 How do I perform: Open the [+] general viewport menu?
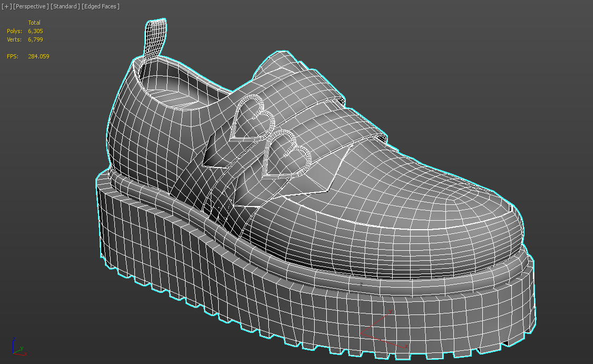point(6,6)
